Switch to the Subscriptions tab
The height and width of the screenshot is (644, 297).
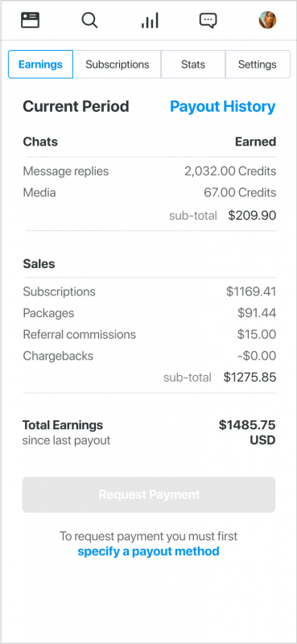(x=117, y=64)
